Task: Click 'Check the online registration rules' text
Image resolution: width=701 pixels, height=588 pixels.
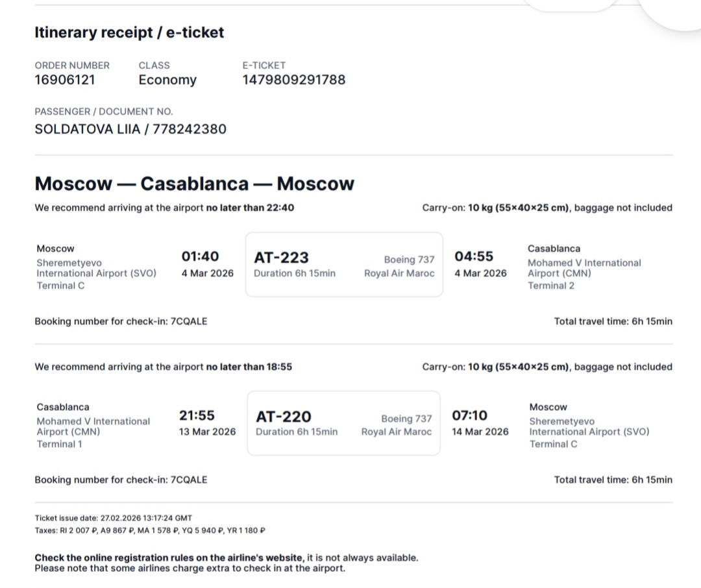Action: click(x=169, y=557)
